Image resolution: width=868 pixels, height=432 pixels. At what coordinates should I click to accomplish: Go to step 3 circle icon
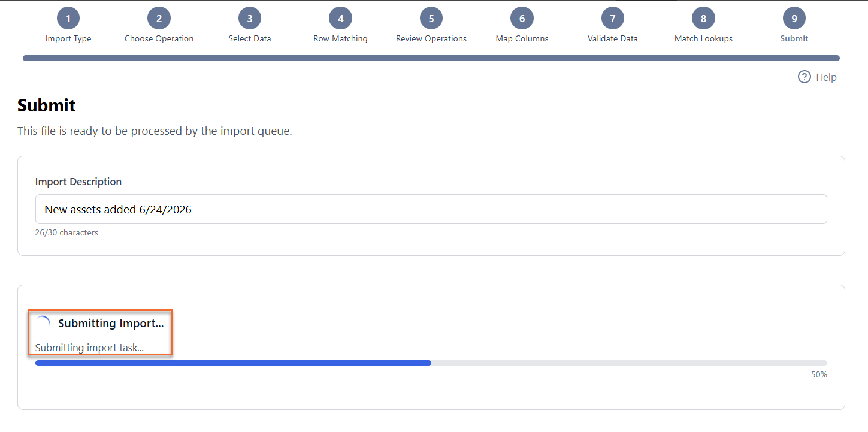[x=250, y=19]
